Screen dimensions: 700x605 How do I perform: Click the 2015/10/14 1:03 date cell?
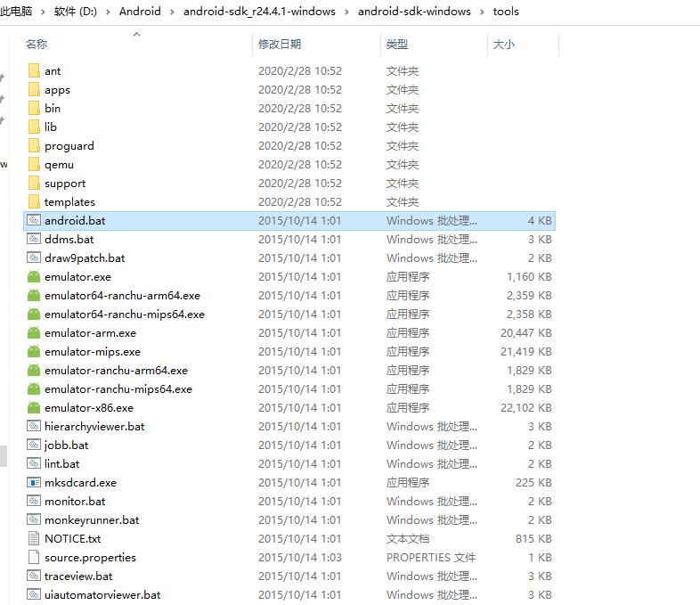299,558
